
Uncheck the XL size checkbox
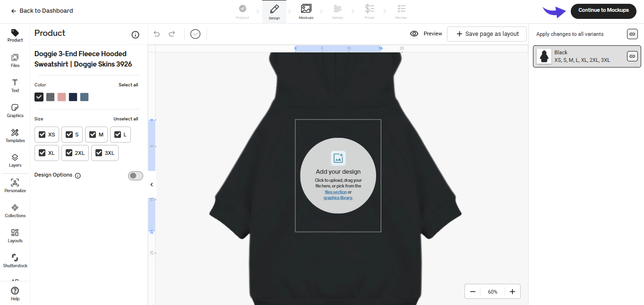pos(42,153)
